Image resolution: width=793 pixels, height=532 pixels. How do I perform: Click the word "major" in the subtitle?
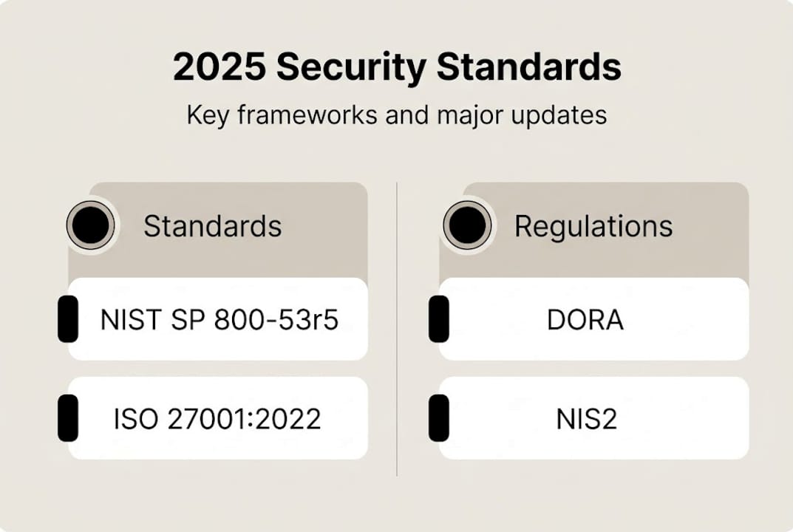pos(445,115)
